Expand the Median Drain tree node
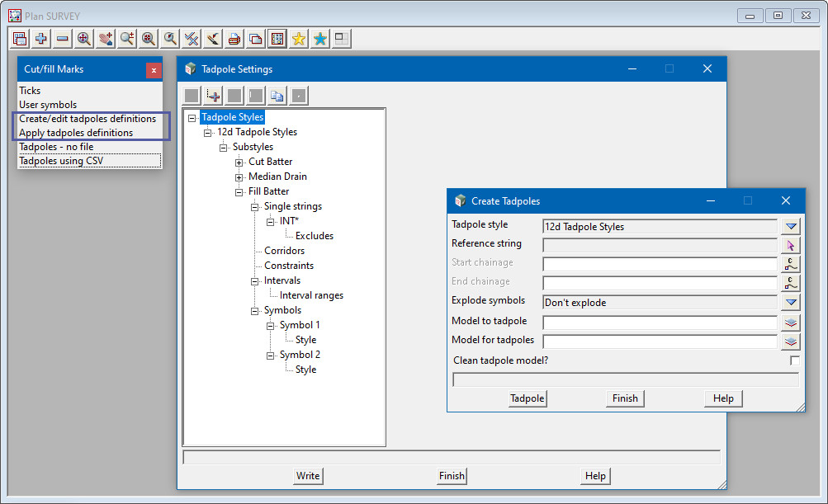Image resolution: width=828 pixels, height=504 pixels. pos(239,177)
